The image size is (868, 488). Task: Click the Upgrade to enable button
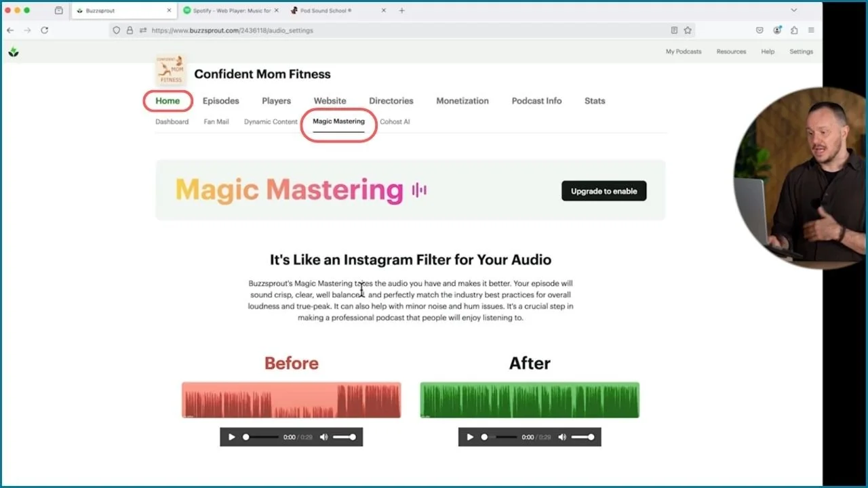[x=604, y=191]
